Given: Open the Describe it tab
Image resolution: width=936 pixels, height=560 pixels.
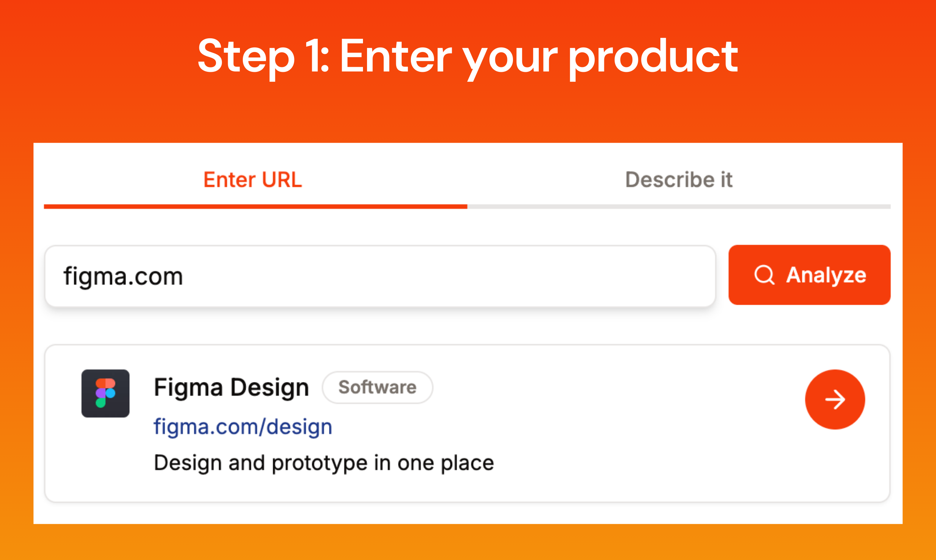Looking at the screenshot, I should coord(679,180).
